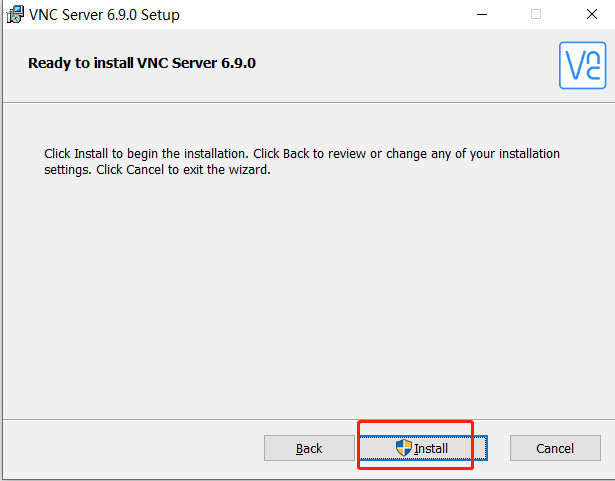
Task: Click footer gap between Install and Cancel
Action: pos(498,448)
